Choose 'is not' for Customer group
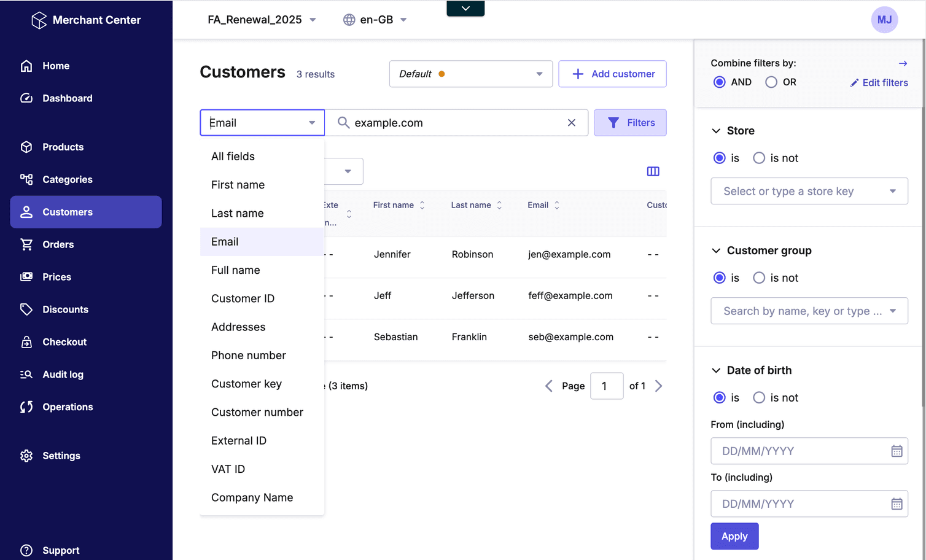The height and width of the screenshot is (560, 926). [759, 278]
